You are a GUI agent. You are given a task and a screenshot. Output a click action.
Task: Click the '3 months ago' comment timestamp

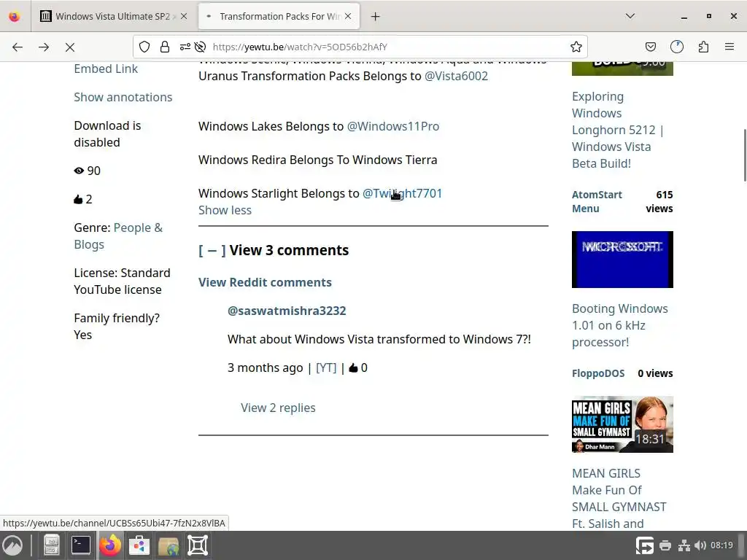tap(265, 367)
